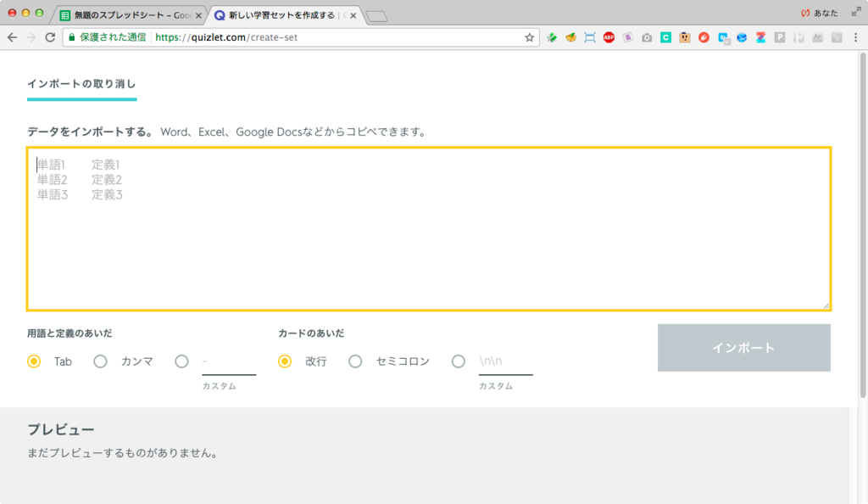Image resolution: width=868 pixels, height=504 pixels.
Task: Open the Chrome three-dot menu
Action: pyautogui.click(x=856, y=37)
